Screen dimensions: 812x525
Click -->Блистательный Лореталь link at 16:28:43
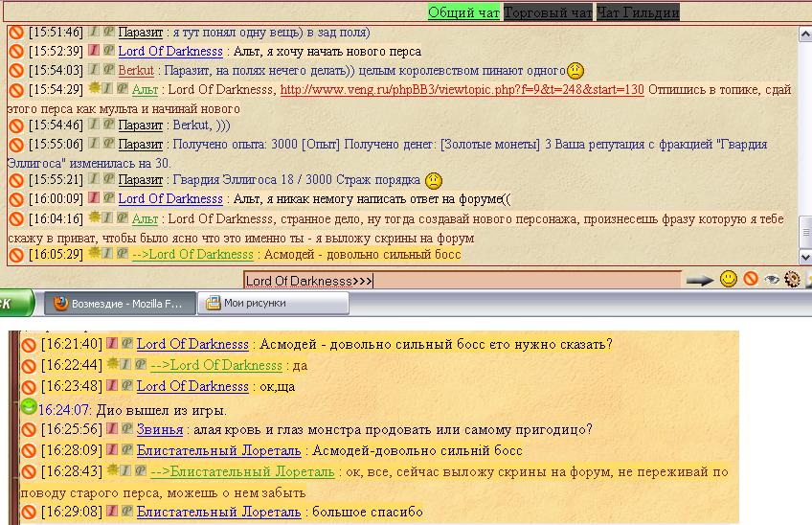pos(242,471)
